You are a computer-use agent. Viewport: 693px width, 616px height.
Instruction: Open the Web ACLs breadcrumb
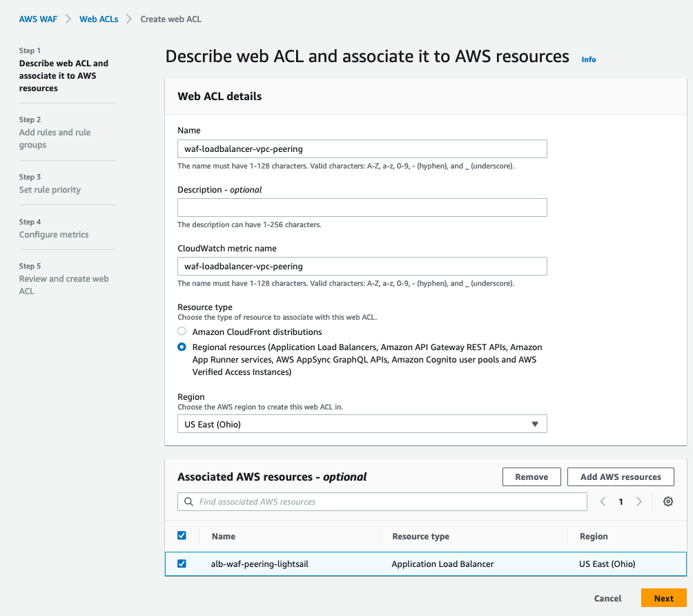pos(99,19)
